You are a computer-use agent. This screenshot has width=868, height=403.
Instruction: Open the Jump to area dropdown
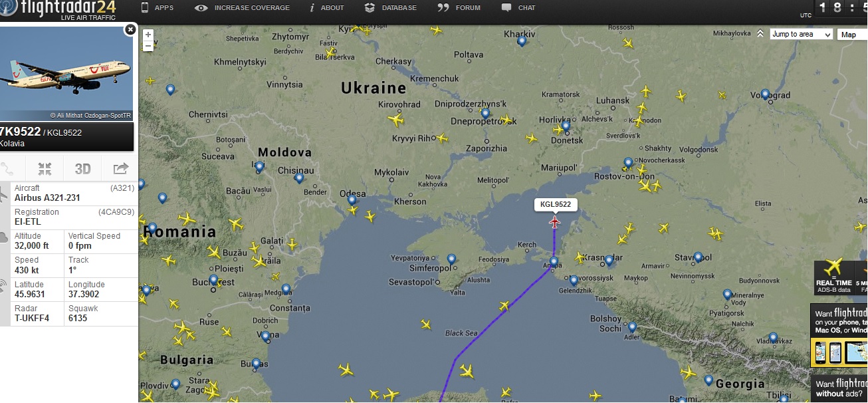click(801, 35)
